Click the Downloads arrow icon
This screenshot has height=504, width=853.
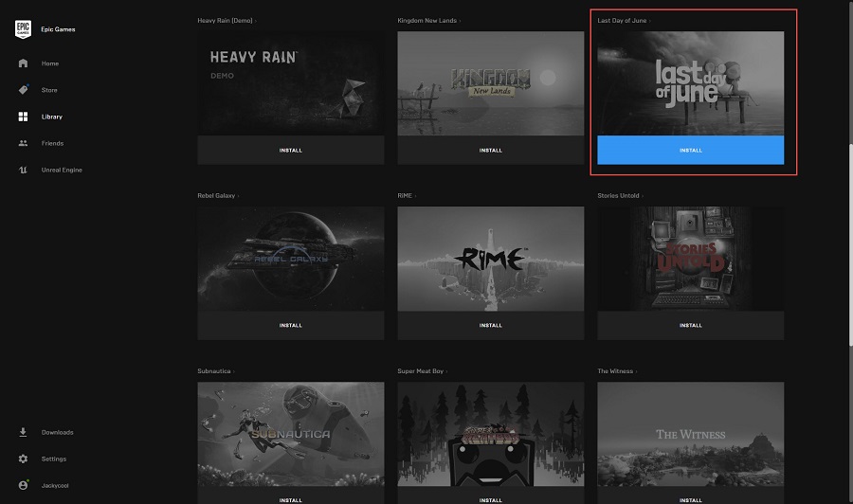pyautogui.click(x=23, y=432)
